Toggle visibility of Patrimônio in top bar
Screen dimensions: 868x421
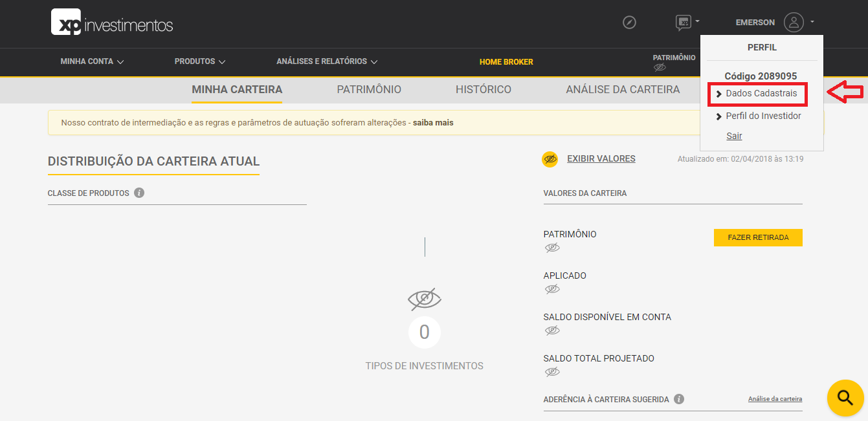pos(660,67)
